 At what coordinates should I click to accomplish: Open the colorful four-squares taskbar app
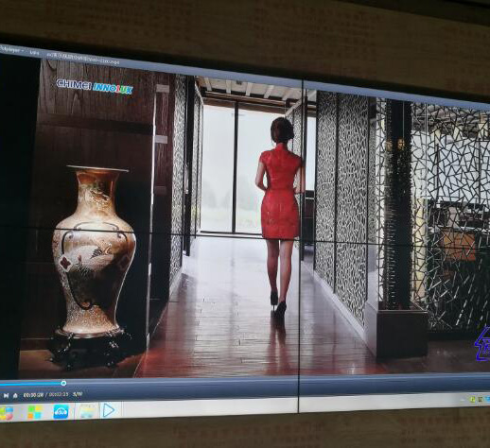click(x=35, y=412)
